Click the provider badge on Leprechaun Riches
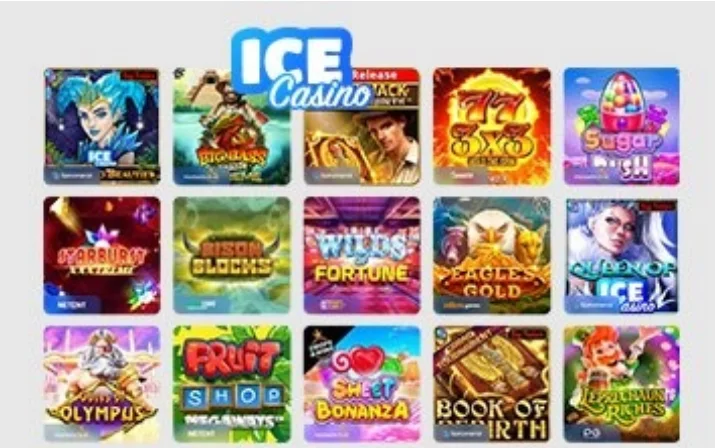The image size is (715, 448). point(591,433)
